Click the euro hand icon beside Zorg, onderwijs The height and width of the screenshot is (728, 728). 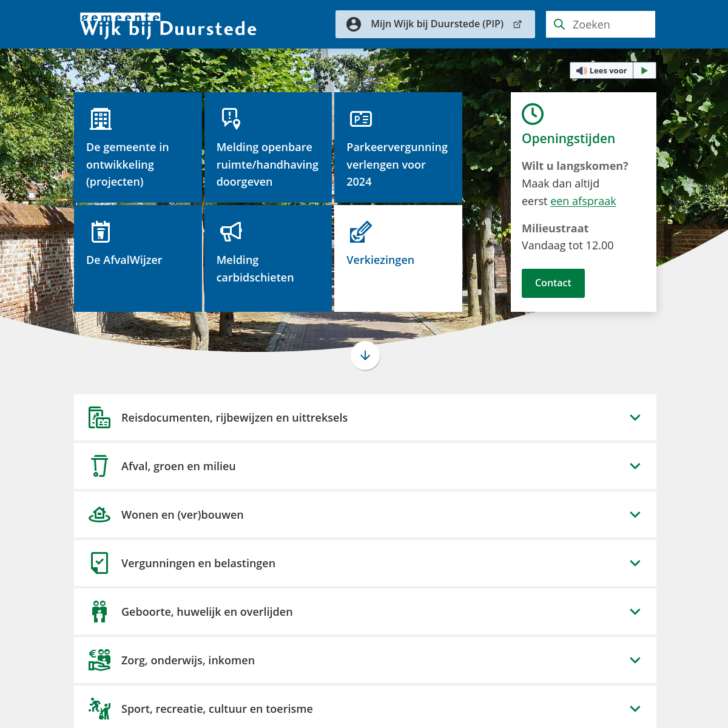click(x=99, y=660)
